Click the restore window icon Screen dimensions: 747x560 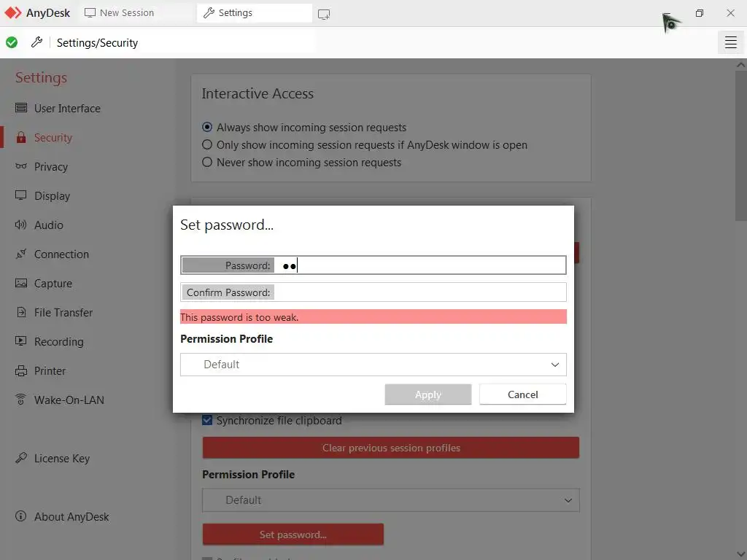coord(700,13)
